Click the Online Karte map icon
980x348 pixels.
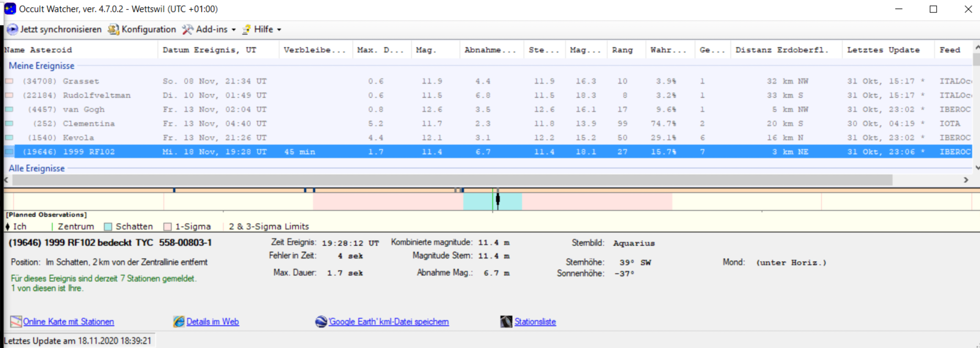click(16, 322)
